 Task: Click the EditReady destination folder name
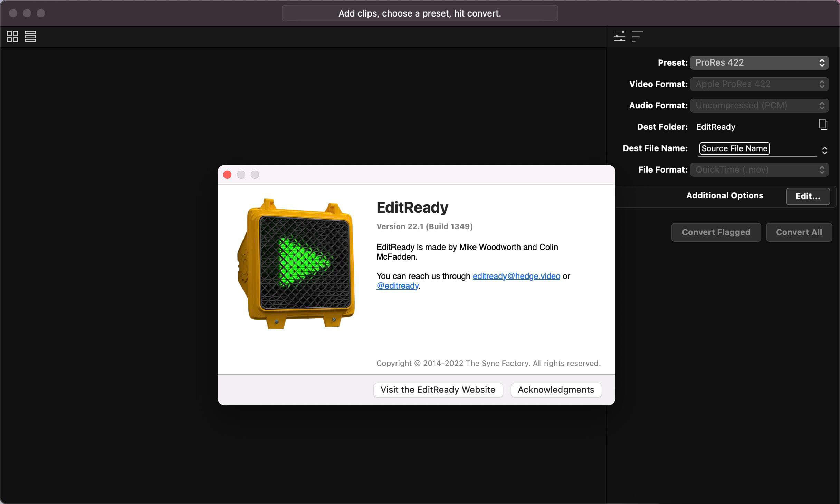pyautogui.click(x=716, y=127)
